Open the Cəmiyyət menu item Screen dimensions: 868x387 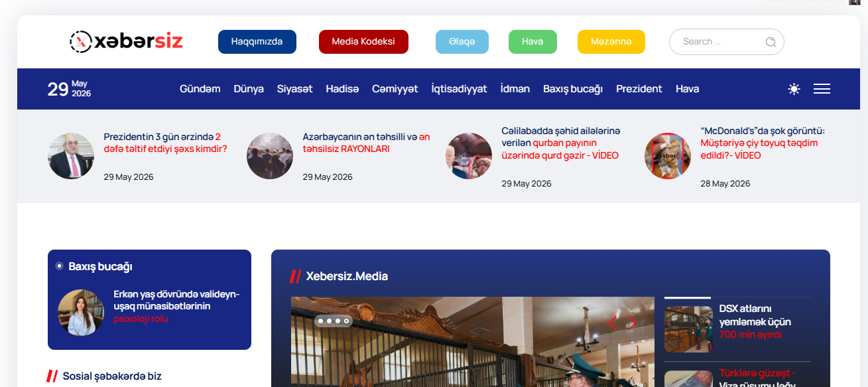[x=395, y=89]
